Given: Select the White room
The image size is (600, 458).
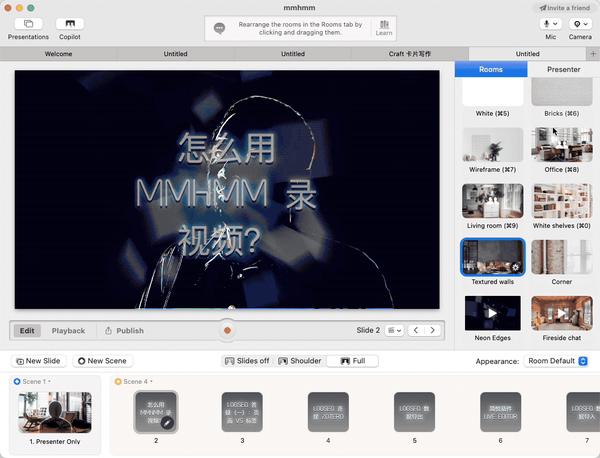Looking at the screenshot, I should (492, 92).
